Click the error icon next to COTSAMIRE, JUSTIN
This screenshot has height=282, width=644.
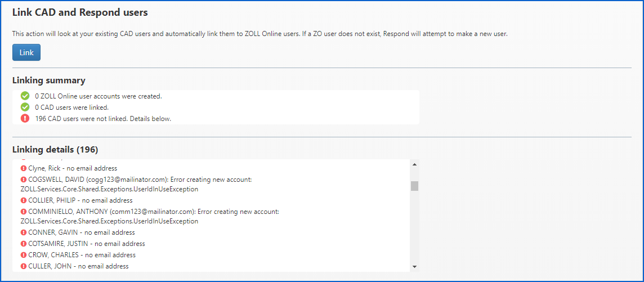coord(24,244)
